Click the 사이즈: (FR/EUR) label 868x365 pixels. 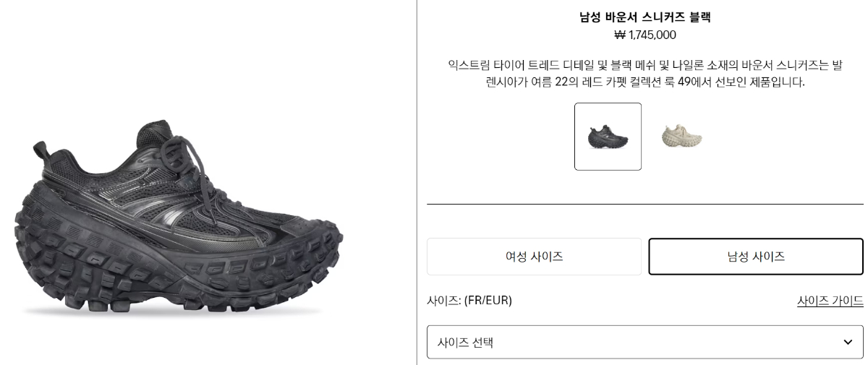(469, 301)
